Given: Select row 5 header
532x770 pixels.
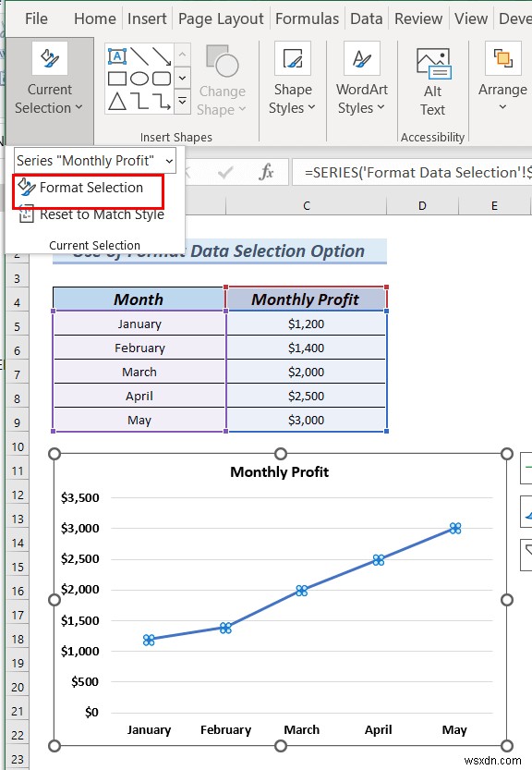Looking at the screenshot, I should pos(18,326).
